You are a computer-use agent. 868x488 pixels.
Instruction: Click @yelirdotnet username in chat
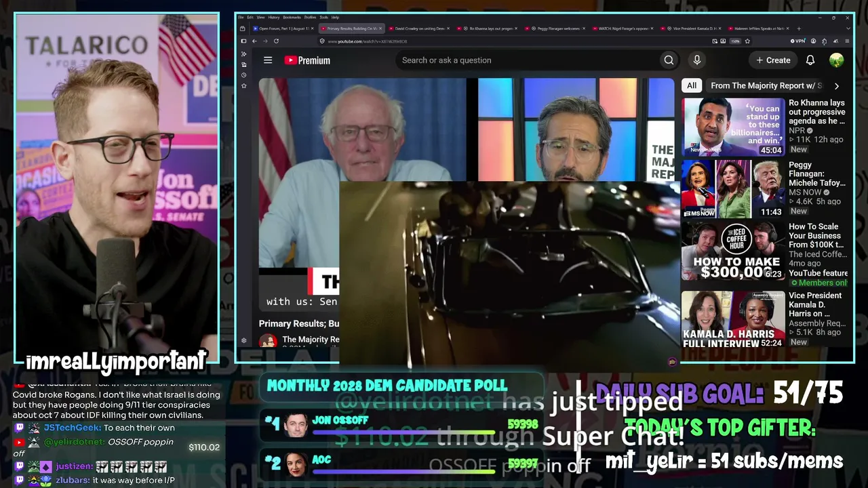coord(75,442)
